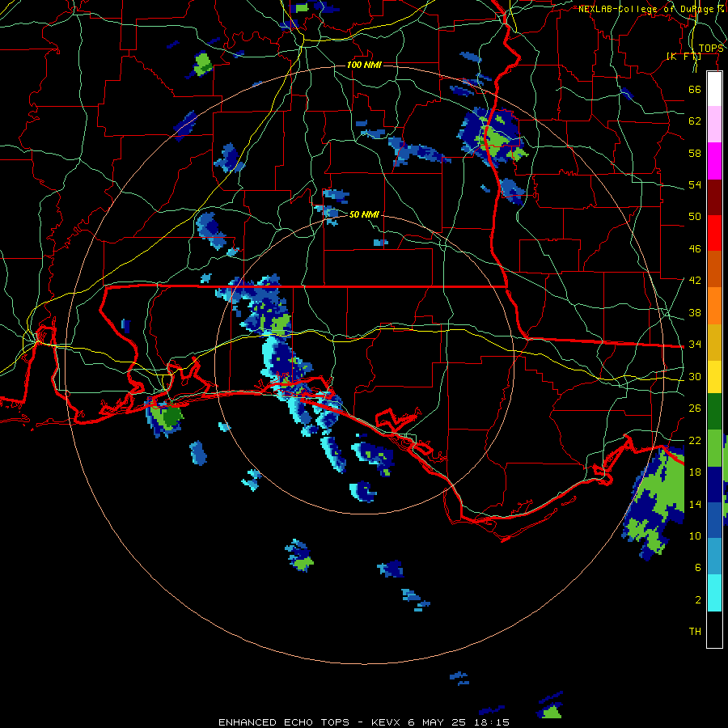The height and width of the screenshot is (728, 728).
Task: Click the black TH swatch in legend
Action: pyautogui.click(x=714, y=629)
